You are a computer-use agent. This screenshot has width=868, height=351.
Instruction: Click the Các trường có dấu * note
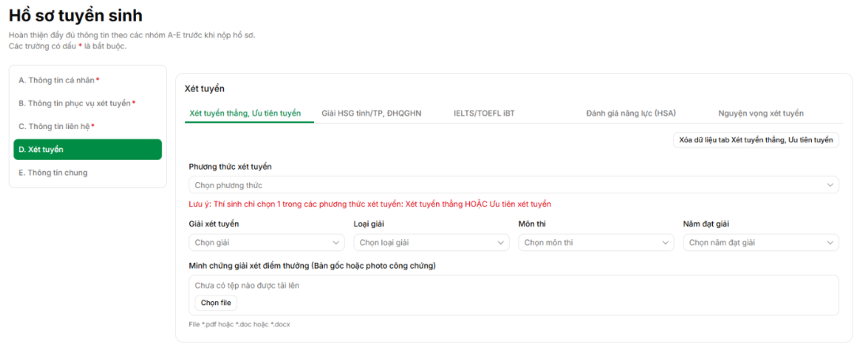coord(67,46)
